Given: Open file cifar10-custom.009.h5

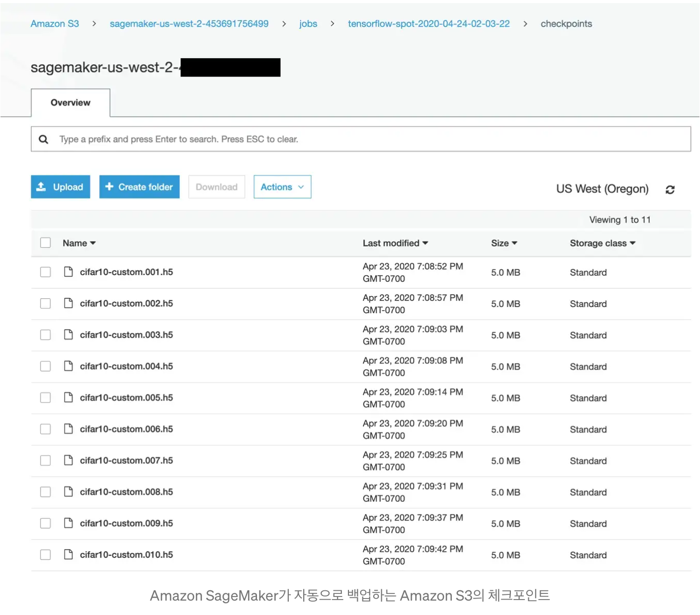Looking at the screenshot, I should (126, 523).
